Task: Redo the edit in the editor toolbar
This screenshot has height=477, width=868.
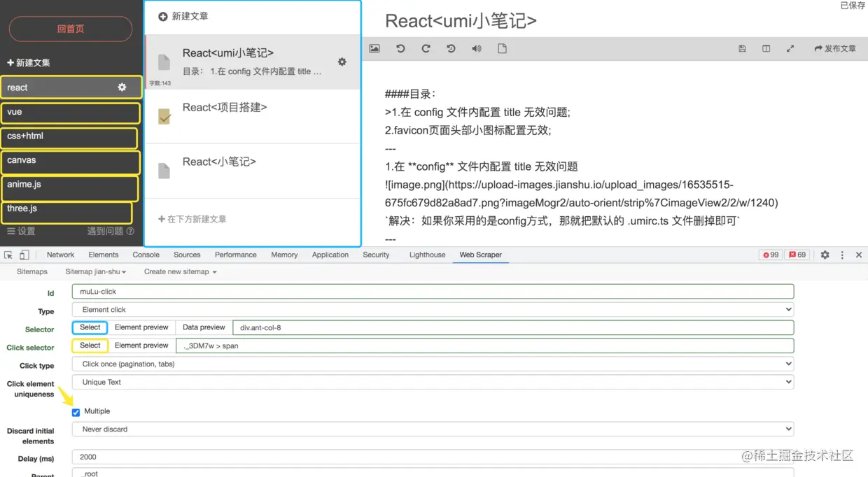Action: click(x=426, y=49)
